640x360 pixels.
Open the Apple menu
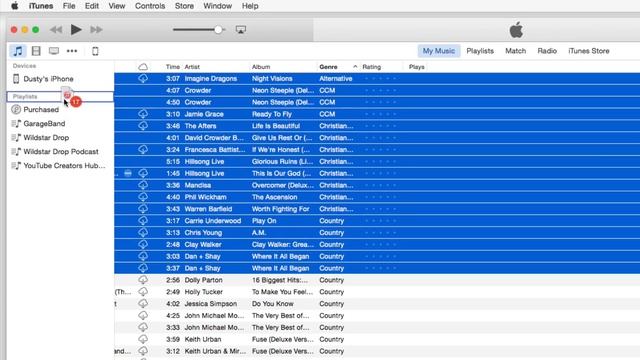[x=15, y=6]
